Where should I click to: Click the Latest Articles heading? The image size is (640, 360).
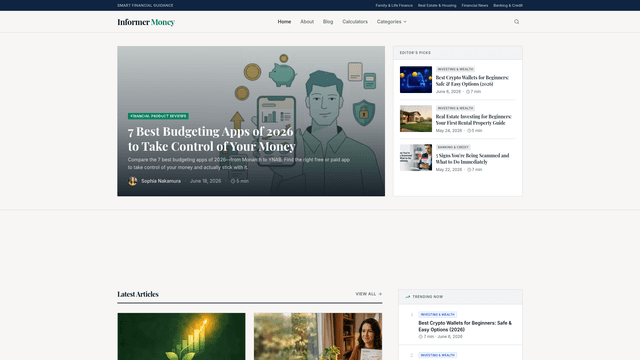click(138, 294)
